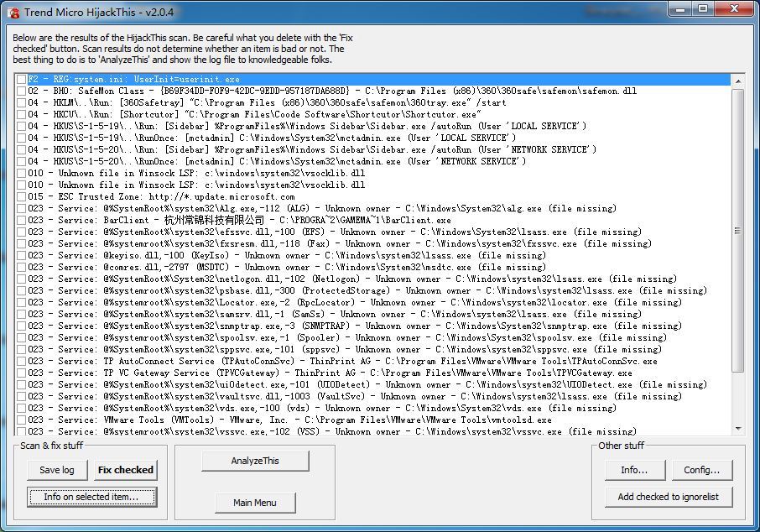Screen dimensions: 760x532
Task: Check the Spooler service entry
Action: coord(20,337)
